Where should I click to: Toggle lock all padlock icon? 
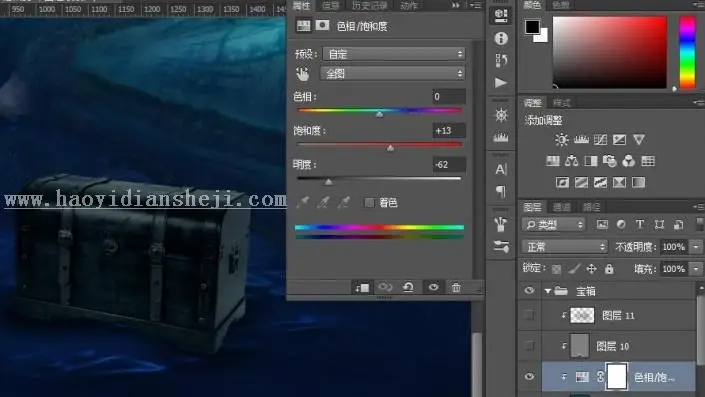[x=609, y=269]
